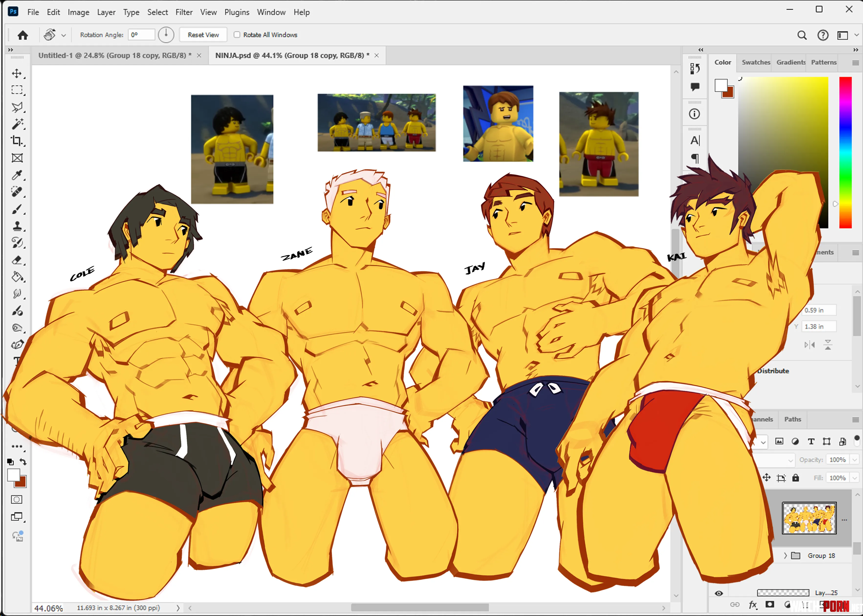Enable Rotate All Windows checkbox

coord(237,34)
